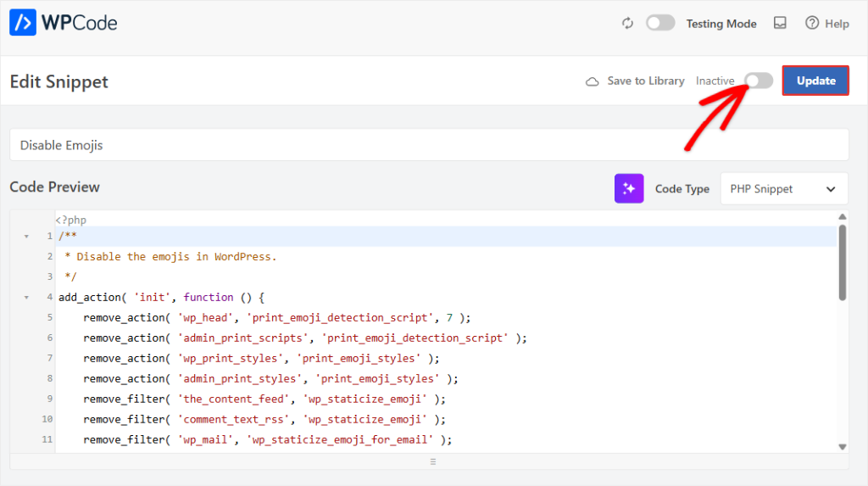This screenshot has width=868, height=486.
Task: Click the Code Type label
Action: click(x=682, y=189)
